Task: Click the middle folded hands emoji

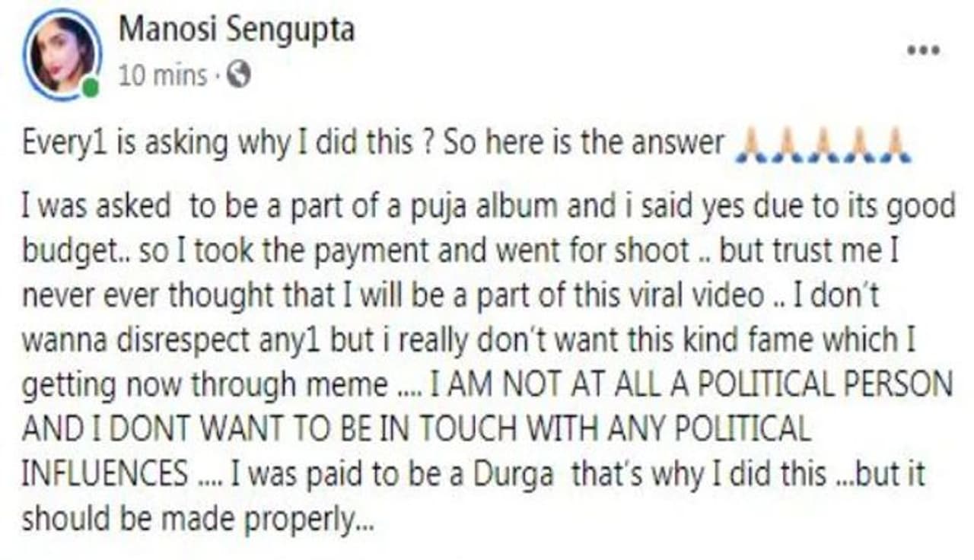Action: click(823, 144)
